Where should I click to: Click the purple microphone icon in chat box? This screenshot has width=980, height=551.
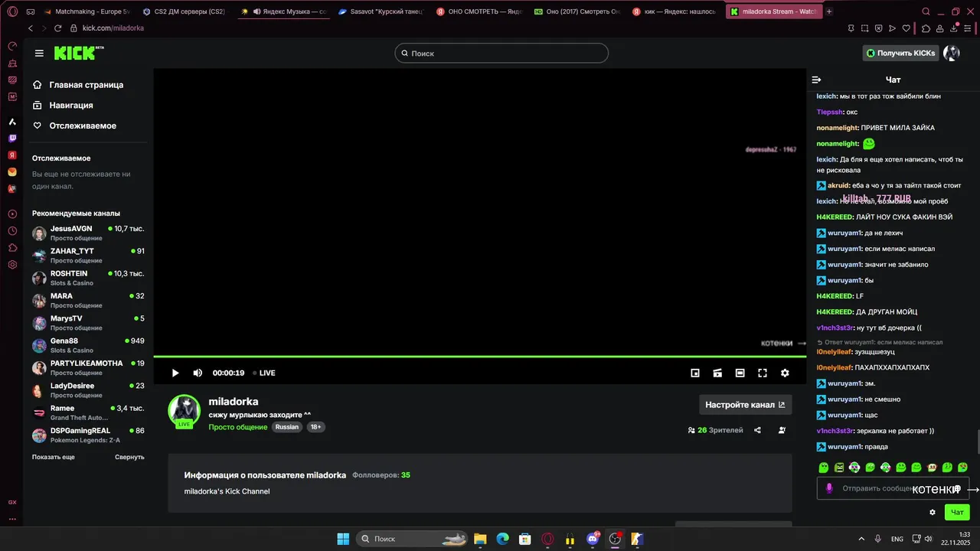click(x=829, y=488)
